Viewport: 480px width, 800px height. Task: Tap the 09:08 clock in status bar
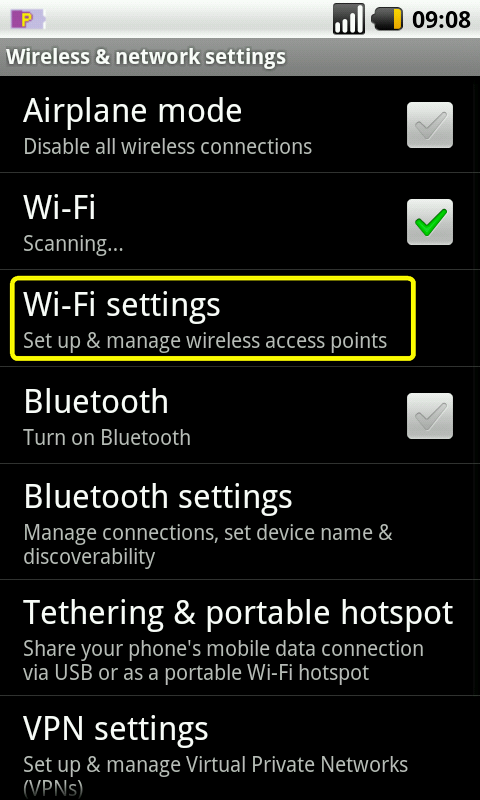[441, 20]
